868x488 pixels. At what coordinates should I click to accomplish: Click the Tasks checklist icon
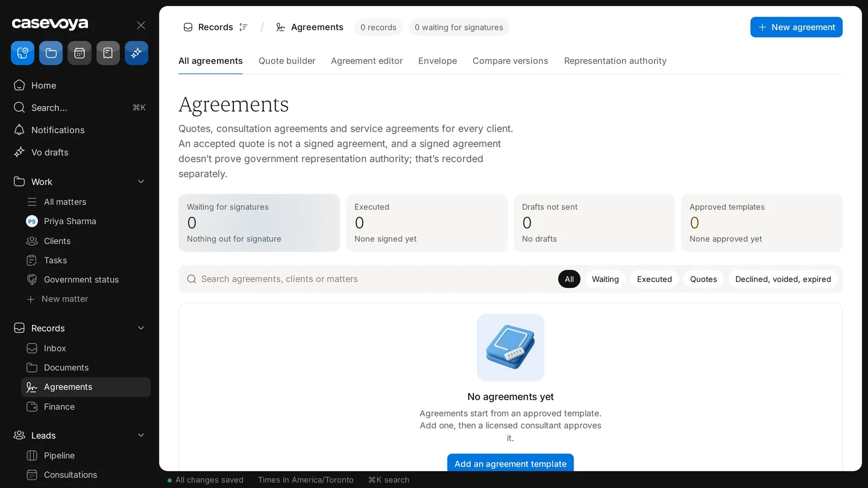coord(32,260)
